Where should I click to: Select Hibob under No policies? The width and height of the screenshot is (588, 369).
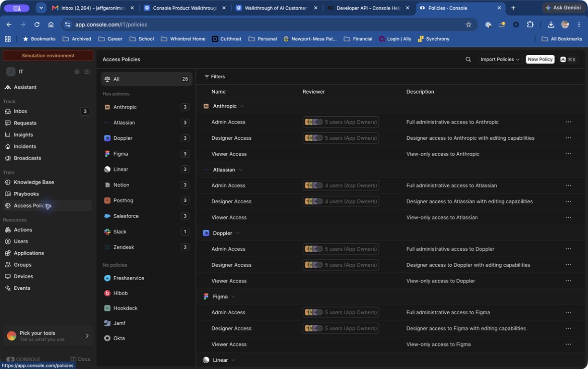click(147, 293)
